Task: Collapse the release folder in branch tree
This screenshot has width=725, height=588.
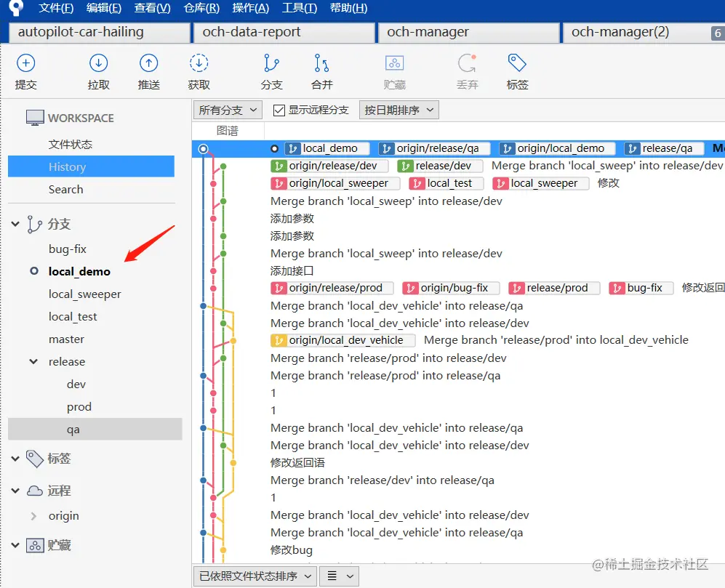Action: click(33, 361)
